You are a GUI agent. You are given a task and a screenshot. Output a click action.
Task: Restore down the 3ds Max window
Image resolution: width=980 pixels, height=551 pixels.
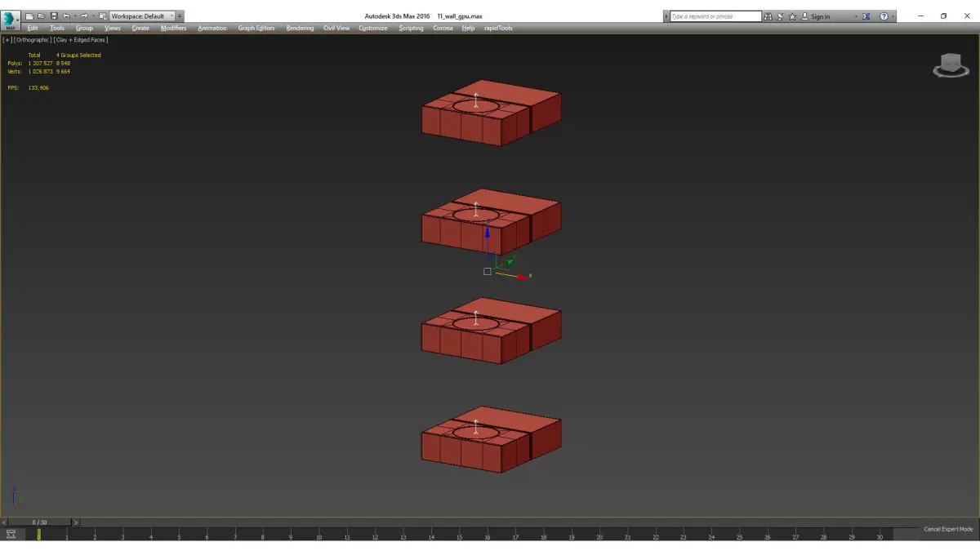coord(943,16)
